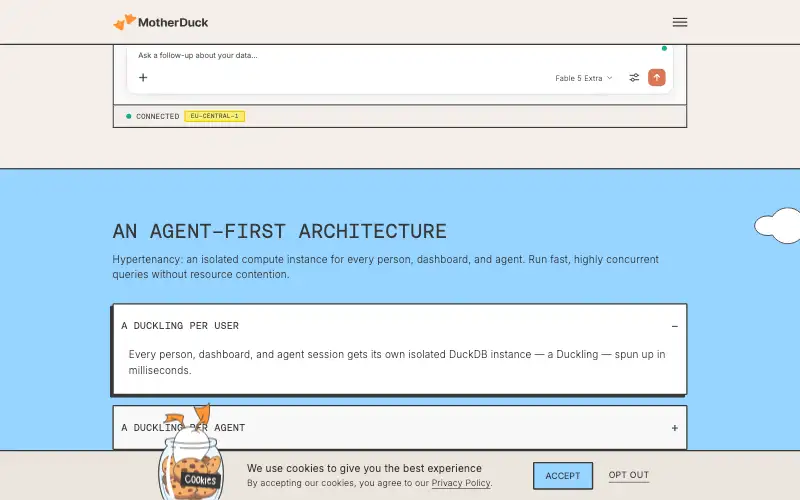Send the message with orange arrow button
800x500 pixels.
[x=657, y=78]
